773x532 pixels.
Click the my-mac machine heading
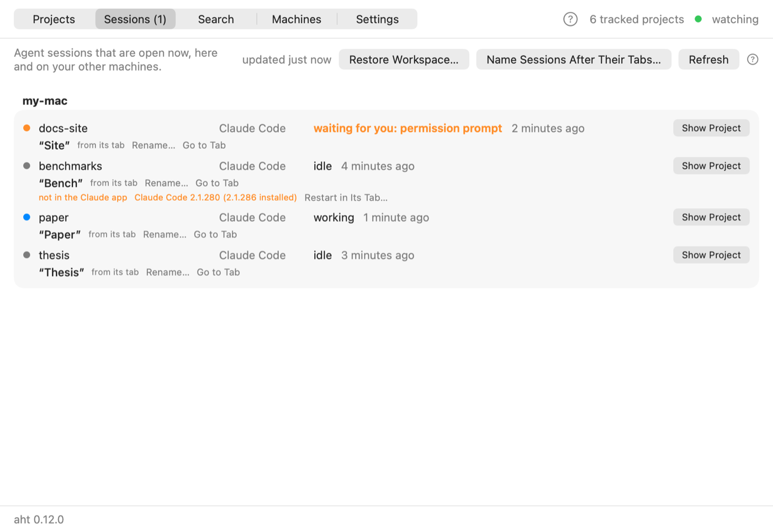click(45, 101)
